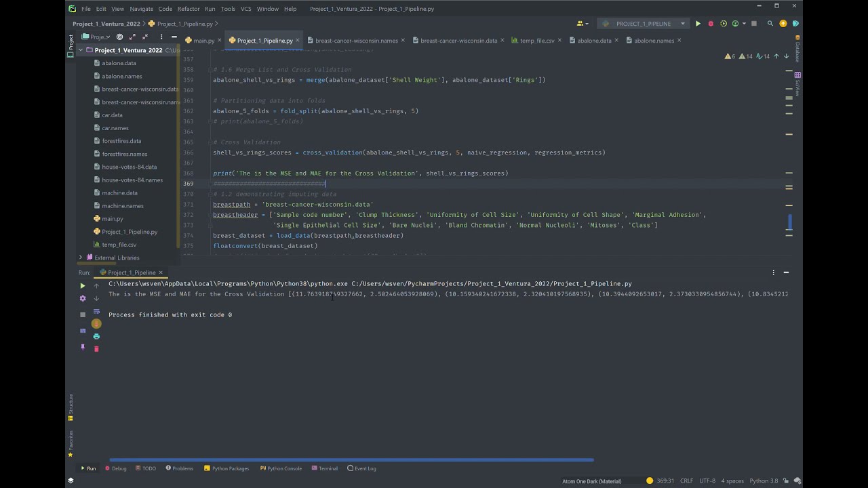
Task: Collapse the Project_1_Ventura_2022 root folder
Action: (81, 50)
